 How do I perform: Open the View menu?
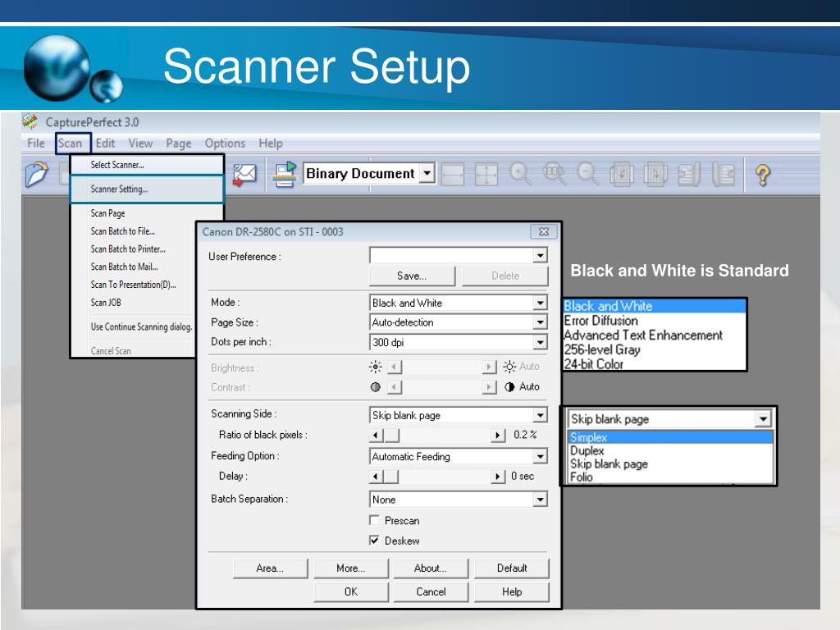click(140, 144)
